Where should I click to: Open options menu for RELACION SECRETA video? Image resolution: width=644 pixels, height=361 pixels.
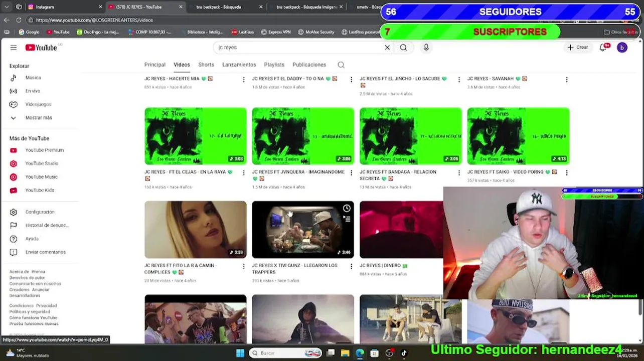pyautogui.click(x=459, y=172)
